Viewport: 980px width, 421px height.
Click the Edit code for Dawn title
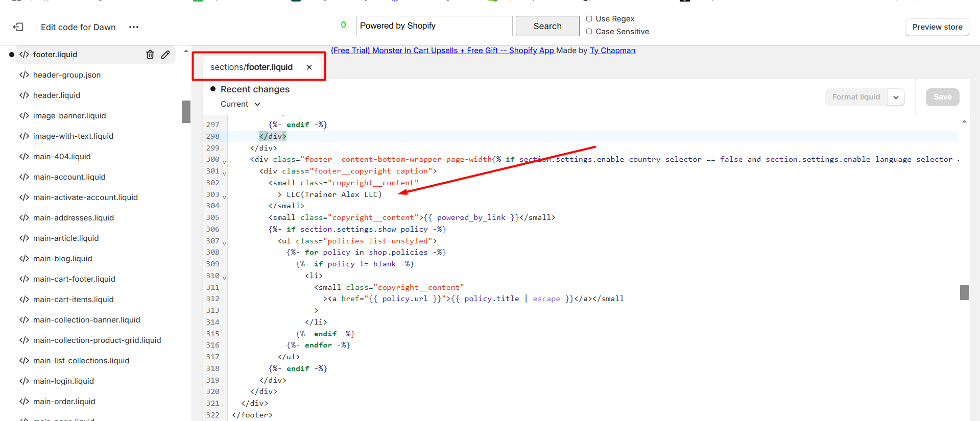click(x=78, y=27)
